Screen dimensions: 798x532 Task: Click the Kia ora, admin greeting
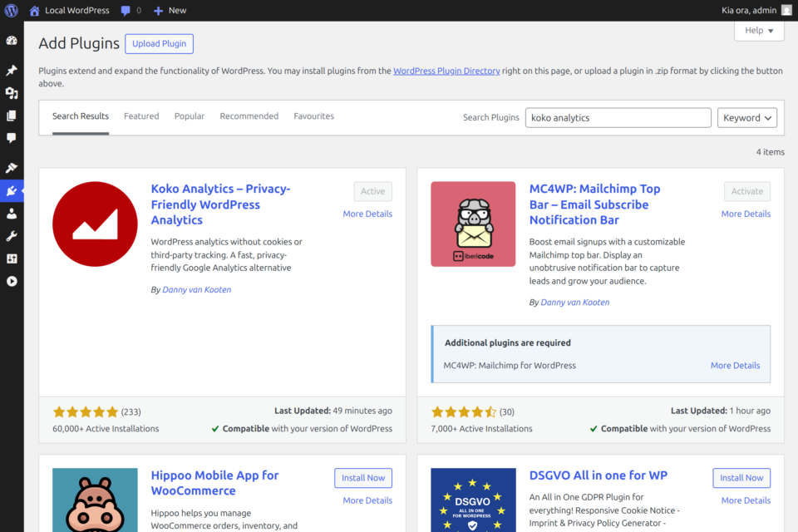tap(749, 10)
